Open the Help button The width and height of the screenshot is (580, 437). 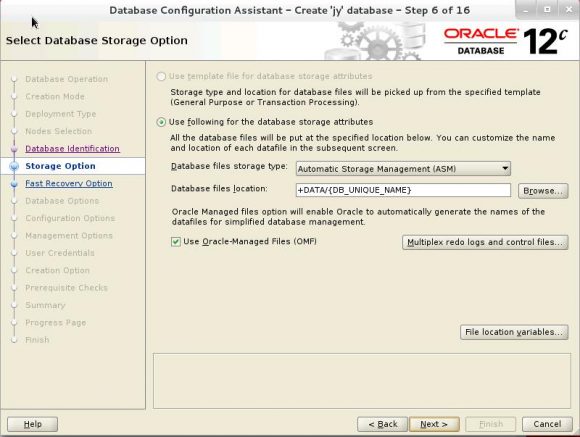tap(33, 424)
